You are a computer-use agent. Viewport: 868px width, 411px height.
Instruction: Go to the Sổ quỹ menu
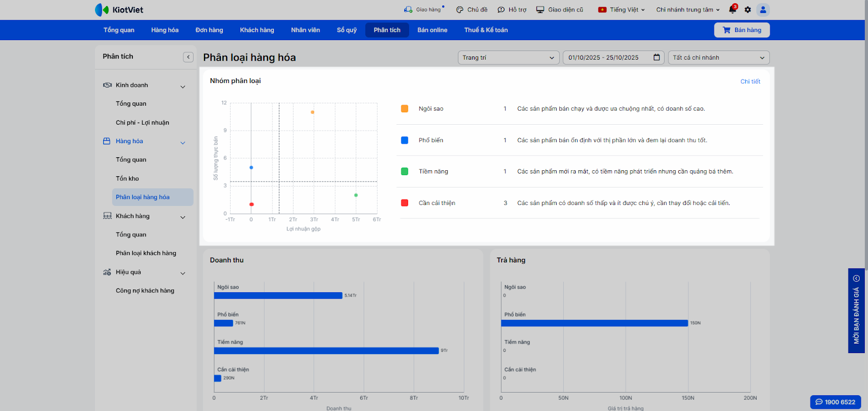click(x=347, y=30)
